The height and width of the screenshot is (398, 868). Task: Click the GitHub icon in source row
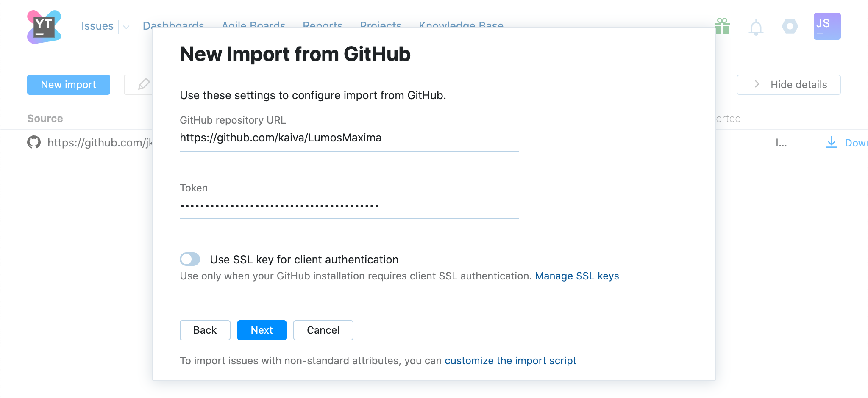tap(34, 142)
